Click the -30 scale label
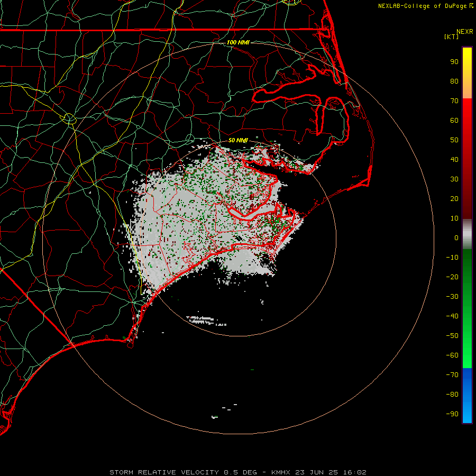Image resolution: width=476 pixels, height=476 pixels. click(x=452, y=297)
